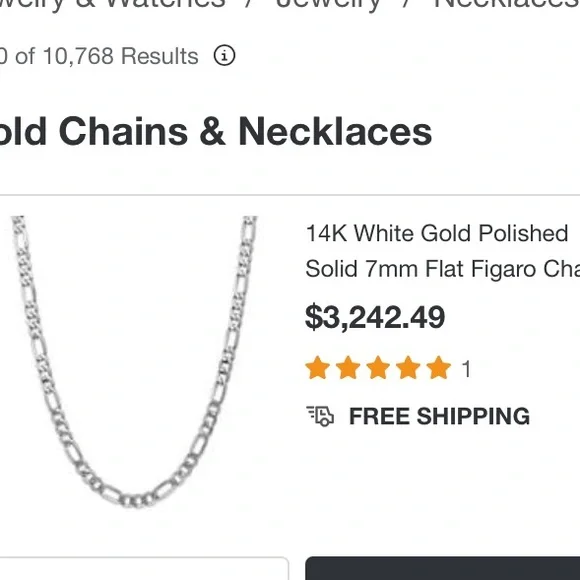
Task: Select the second orange rating star
Action: click(348, 368)
